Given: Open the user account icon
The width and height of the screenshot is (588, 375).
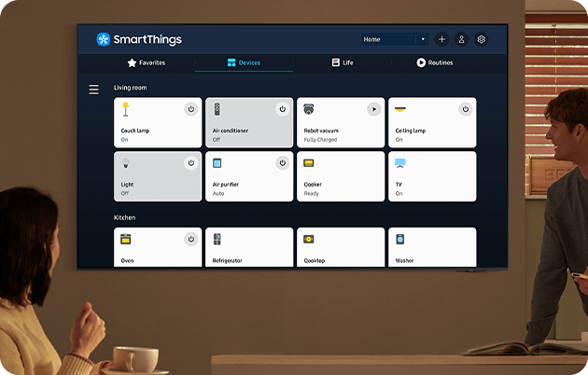Looking at the screenshot, I should coord(461,40).
